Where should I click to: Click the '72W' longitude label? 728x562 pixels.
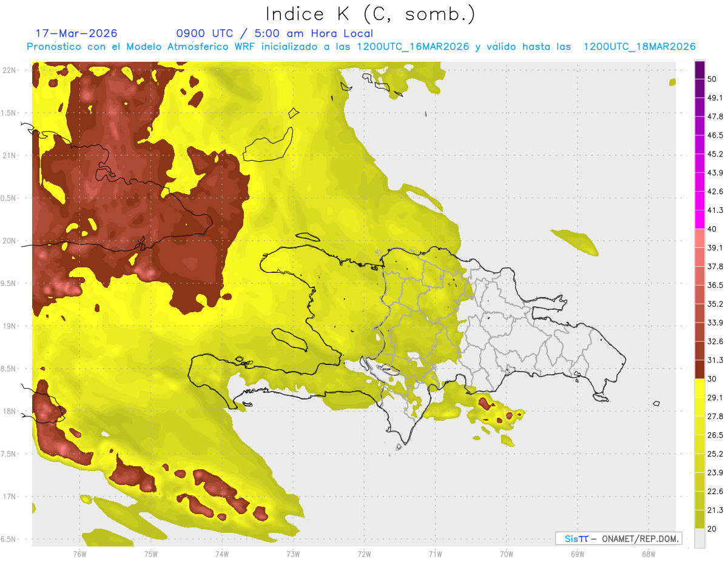pos(364,554)
